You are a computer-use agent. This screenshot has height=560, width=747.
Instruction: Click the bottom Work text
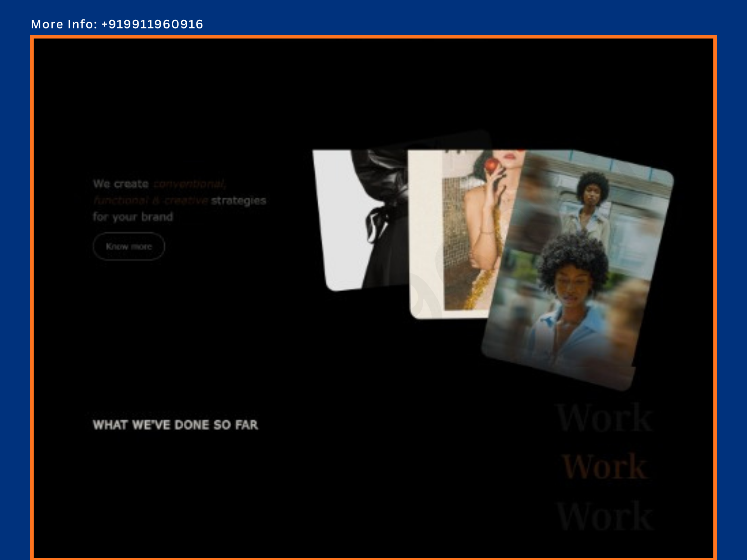(x=605, y=516)
